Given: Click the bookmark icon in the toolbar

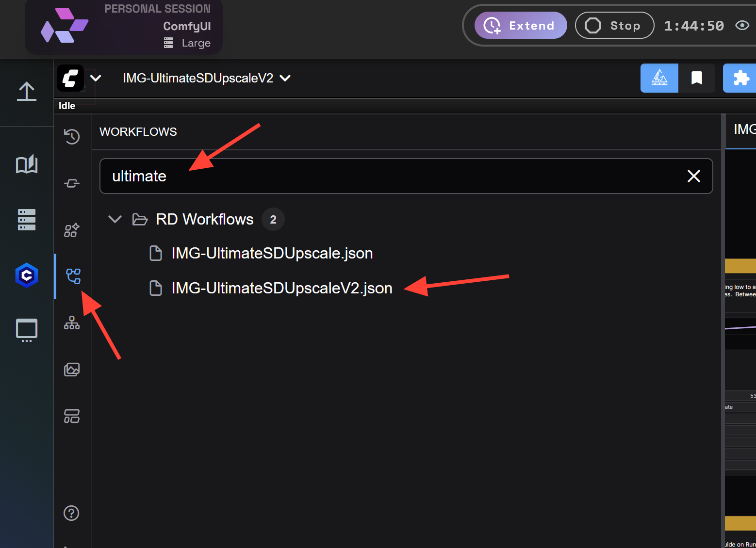Looking at the screenshot, I should [696, 78].
